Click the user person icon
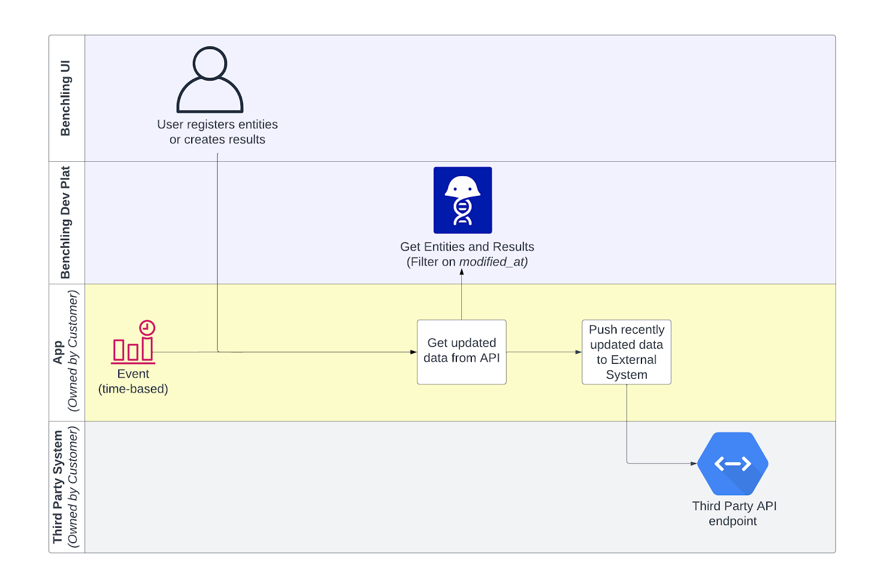Image resolution: width=884 pixels, height=588 pixels. (x=210, y=80)
